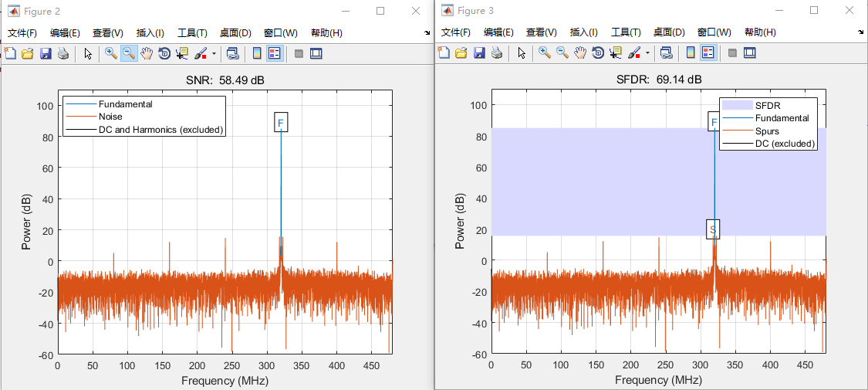Insert colorbar icon in Figure 3 toolbar
Image resolution: width=868 pixels, height=390 pixels.
691,53
